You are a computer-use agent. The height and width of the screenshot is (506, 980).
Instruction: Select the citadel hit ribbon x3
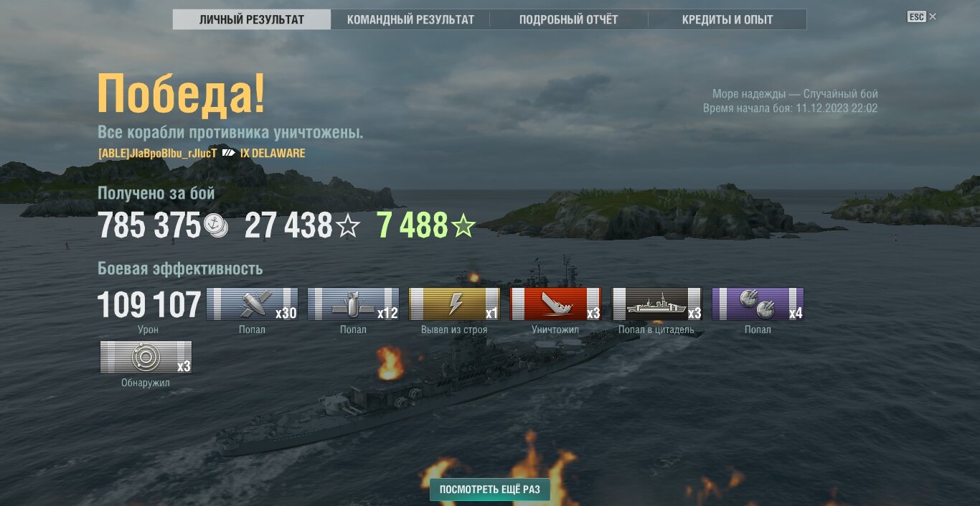click(x=656, y=304)
